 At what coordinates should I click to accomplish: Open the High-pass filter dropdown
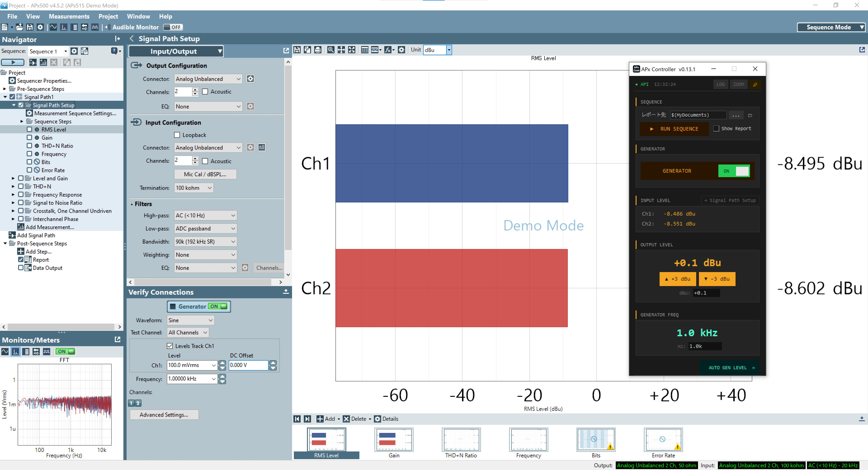coord(205,215)
